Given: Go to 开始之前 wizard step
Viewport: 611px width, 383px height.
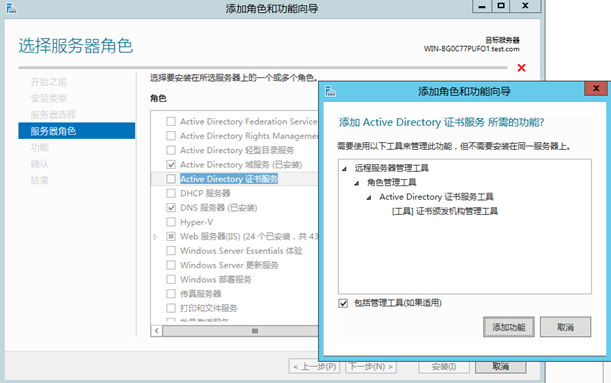Looking at the screenshot, I should tap(48, 82).
